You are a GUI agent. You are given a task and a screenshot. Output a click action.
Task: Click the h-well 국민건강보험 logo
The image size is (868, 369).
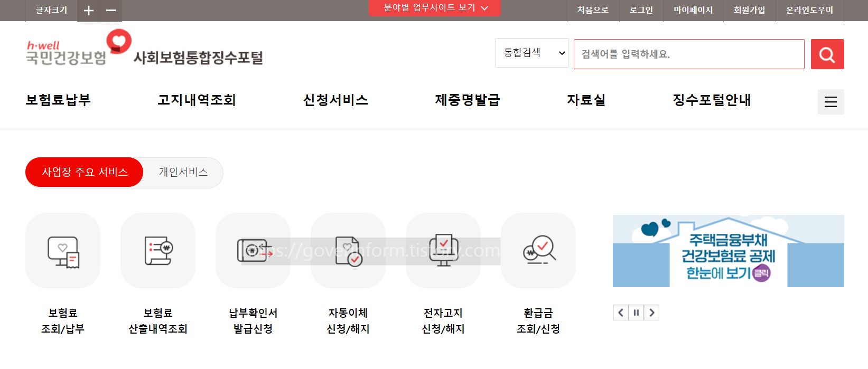[78, 48]
